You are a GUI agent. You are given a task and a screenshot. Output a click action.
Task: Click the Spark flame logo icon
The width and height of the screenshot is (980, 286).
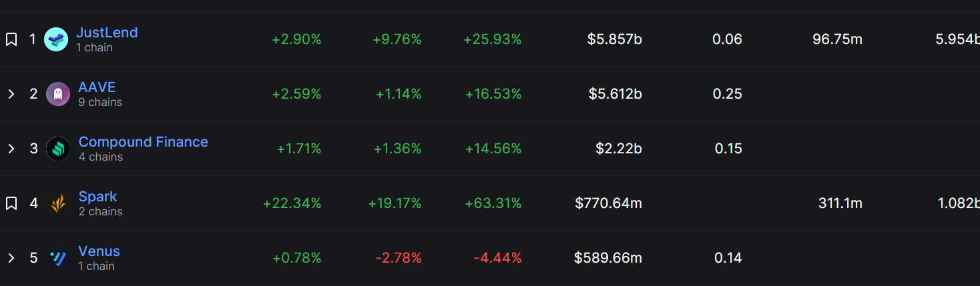(x=58, y=203)
